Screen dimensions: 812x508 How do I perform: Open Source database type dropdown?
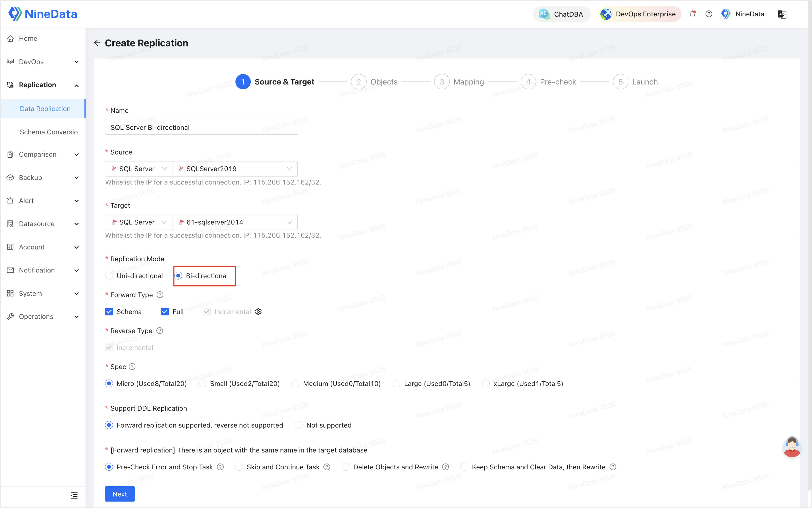139,169
